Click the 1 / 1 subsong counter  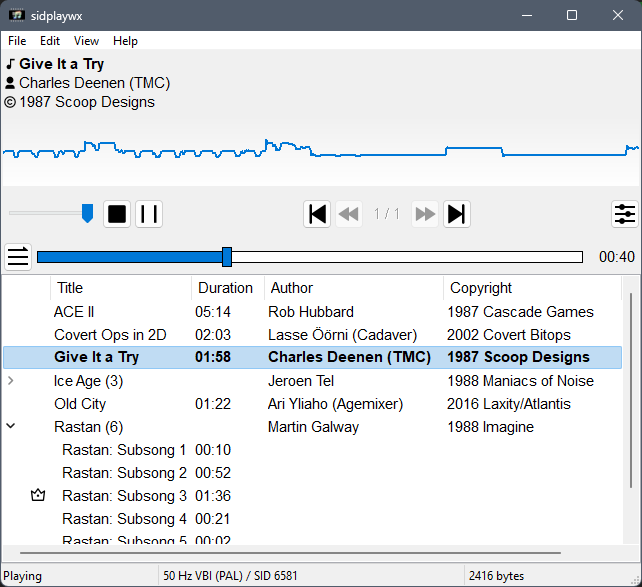(387, 214)
